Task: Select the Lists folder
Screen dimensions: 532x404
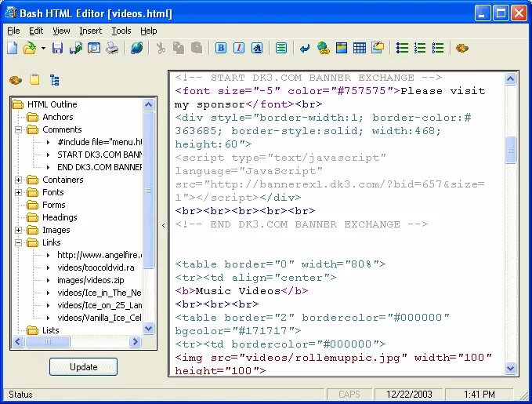Action: point(51,330)
